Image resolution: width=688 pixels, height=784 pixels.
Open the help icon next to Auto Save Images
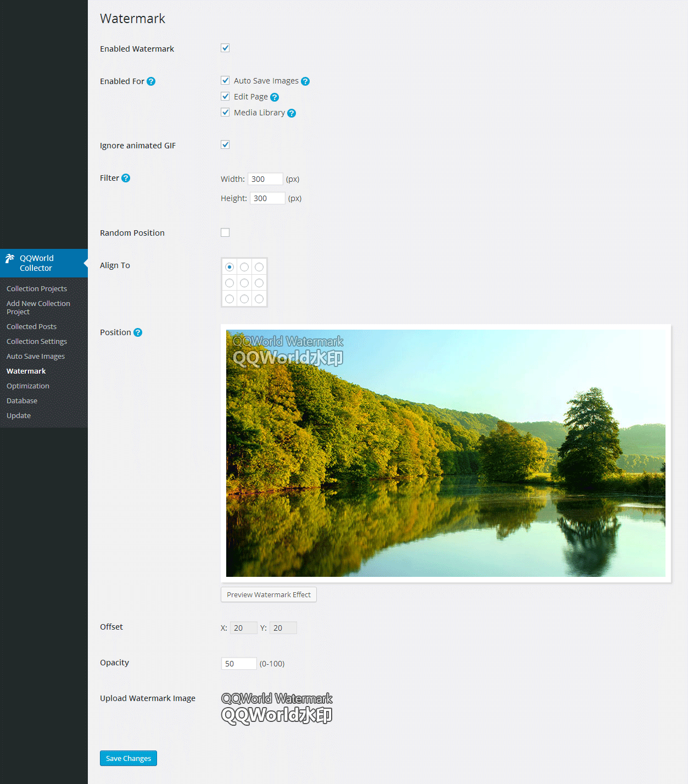click(x=305, y=81)
